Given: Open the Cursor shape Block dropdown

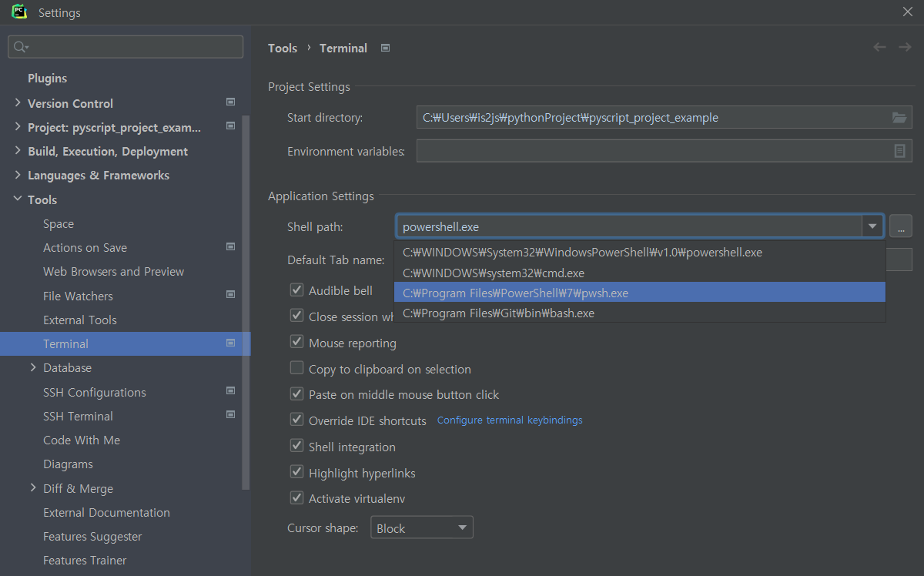Looking at the screenshot, I should (422, 527).
